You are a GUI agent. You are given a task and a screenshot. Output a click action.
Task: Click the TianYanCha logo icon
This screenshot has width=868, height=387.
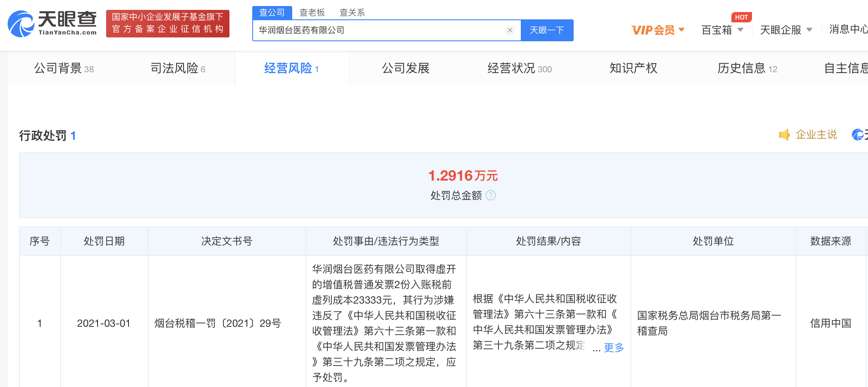pos(21,24)
